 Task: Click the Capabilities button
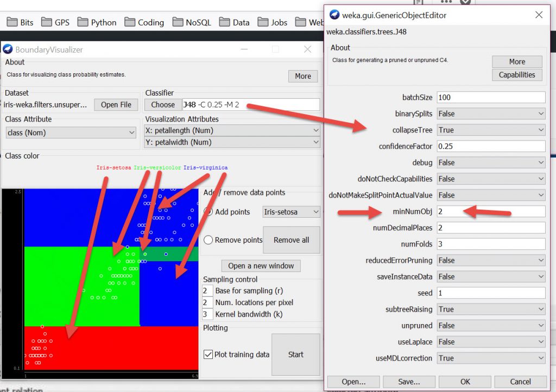(x=516, y=75)
